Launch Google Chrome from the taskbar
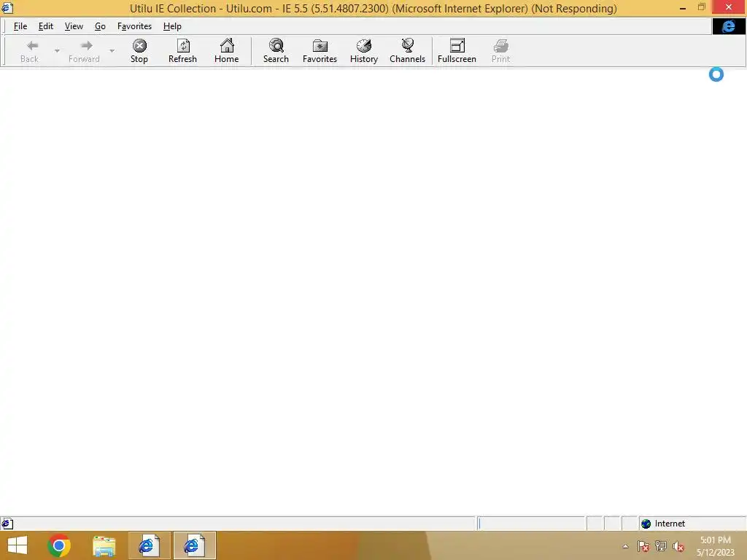 coord(59,545)
